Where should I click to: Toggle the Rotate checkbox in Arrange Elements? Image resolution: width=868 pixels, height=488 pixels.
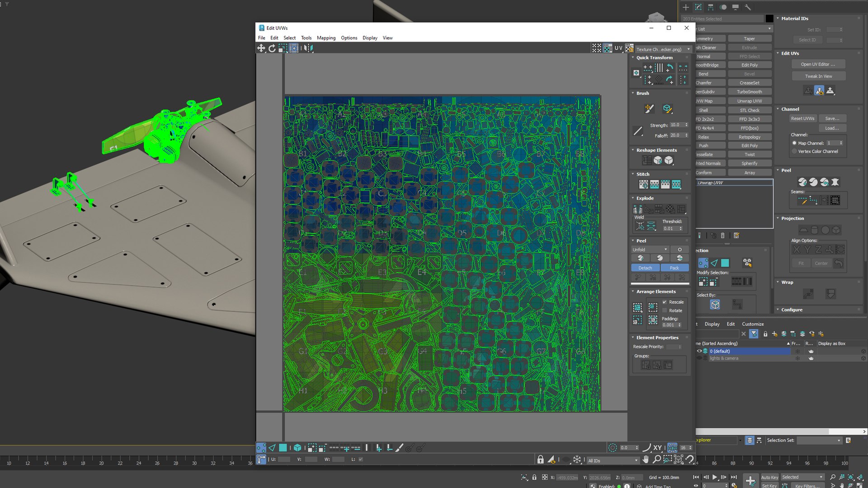[x=665, y=310]
